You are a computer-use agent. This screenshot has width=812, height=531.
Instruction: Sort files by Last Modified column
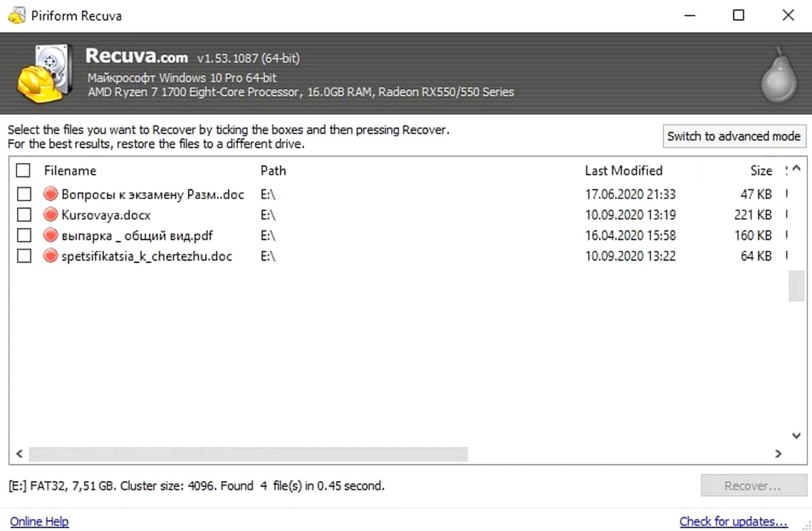pos(623,170)
